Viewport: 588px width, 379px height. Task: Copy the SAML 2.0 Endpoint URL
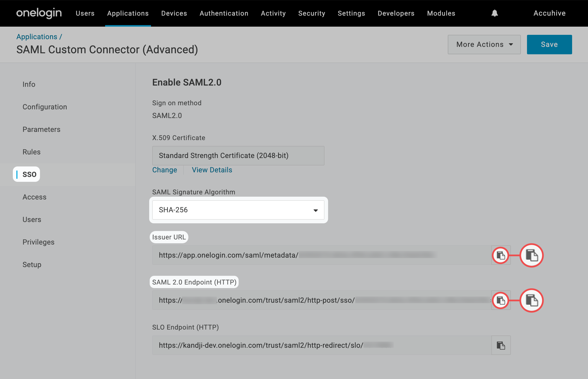point(501,300)
